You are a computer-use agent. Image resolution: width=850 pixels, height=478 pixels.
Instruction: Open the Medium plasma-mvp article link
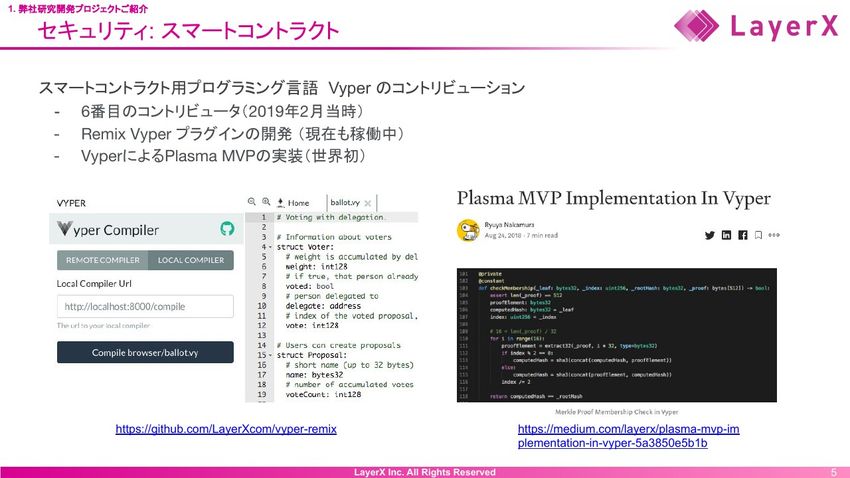coord(628,435)
